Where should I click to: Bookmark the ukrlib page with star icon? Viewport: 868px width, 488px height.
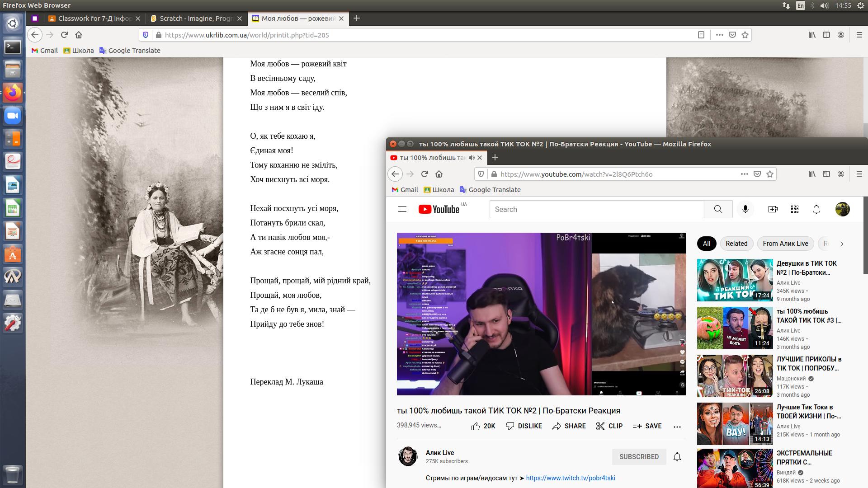pos(745,35)
